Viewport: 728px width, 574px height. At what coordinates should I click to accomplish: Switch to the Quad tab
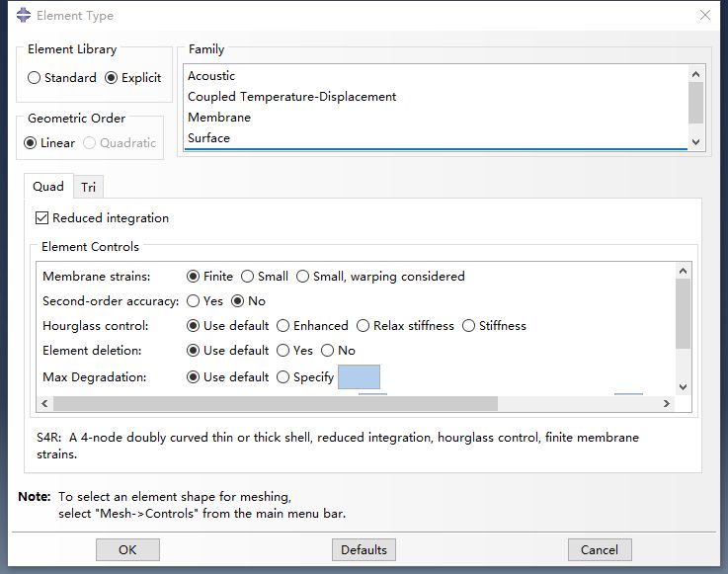(48, 187)
